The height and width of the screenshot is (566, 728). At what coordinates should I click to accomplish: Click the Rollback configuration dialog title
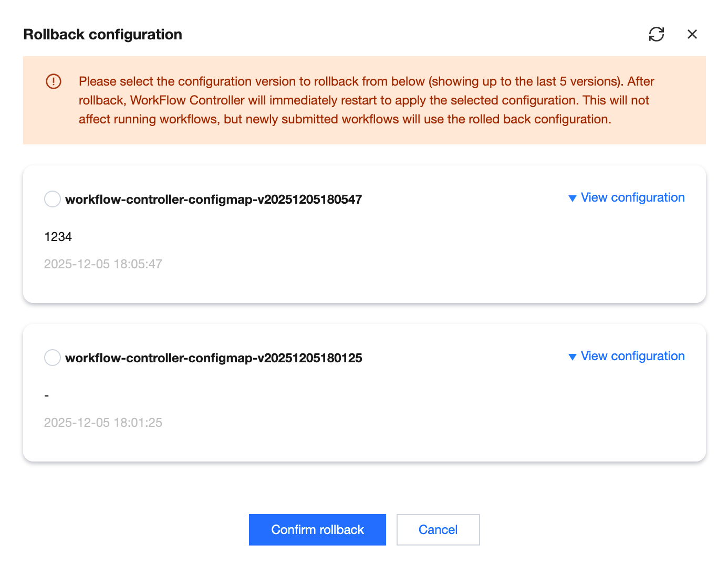point(103,35)
